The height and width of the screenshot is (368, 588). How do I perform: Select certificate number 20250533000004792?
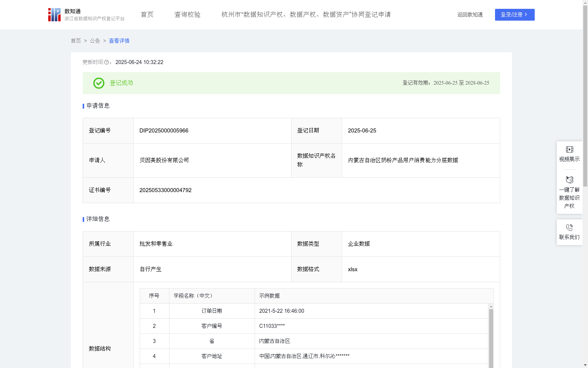coord(165,190)
